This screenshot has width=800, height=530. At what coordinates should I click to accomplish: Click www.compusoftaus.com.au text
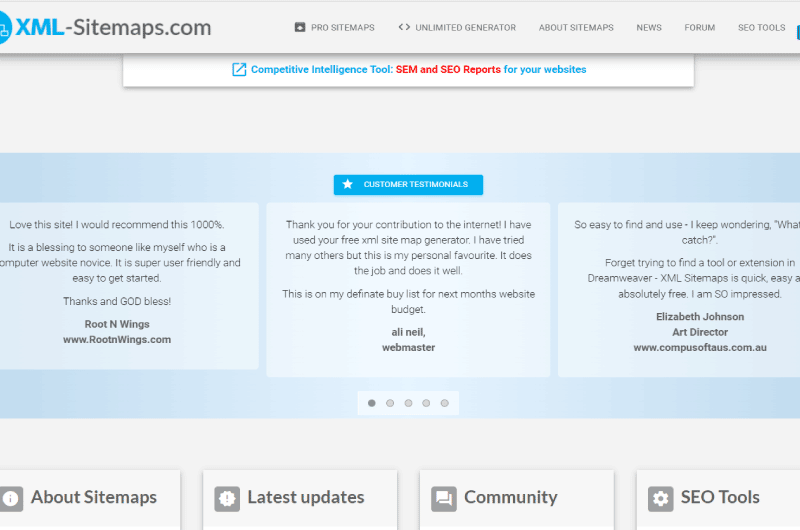coord(699,347)
